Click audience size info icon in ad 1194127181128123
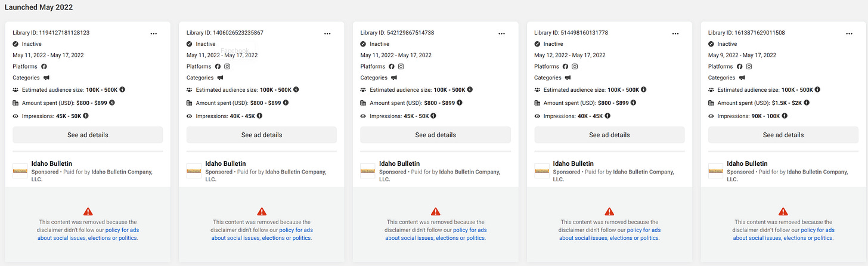This screenshot has width=868, height=266. tap(122, 89)
